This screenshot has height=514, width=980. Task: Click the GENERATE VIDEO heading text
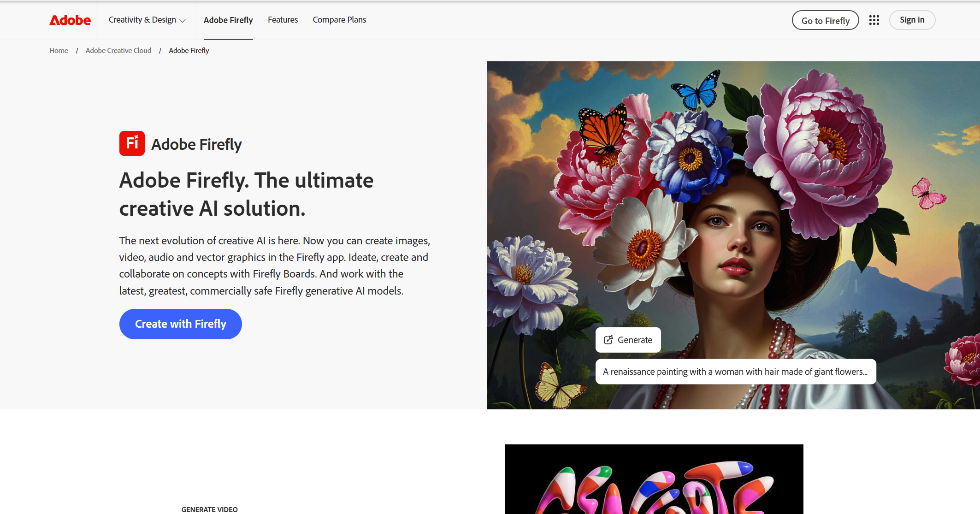[209, 509]
